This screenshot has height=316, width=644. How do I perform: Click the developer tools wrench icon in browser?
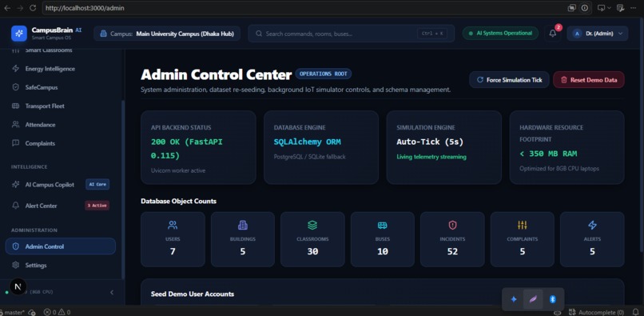click(621, 8)
